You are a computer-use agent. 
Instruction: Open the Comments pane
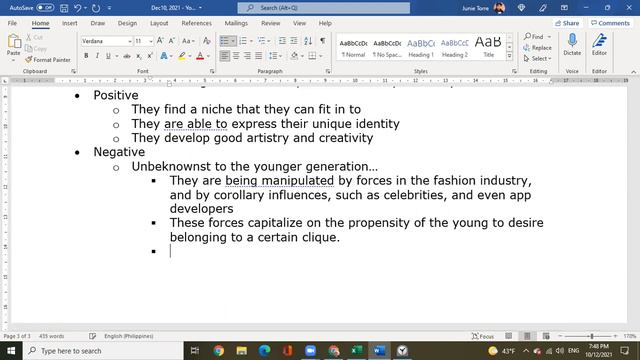(x=610, y=23)
